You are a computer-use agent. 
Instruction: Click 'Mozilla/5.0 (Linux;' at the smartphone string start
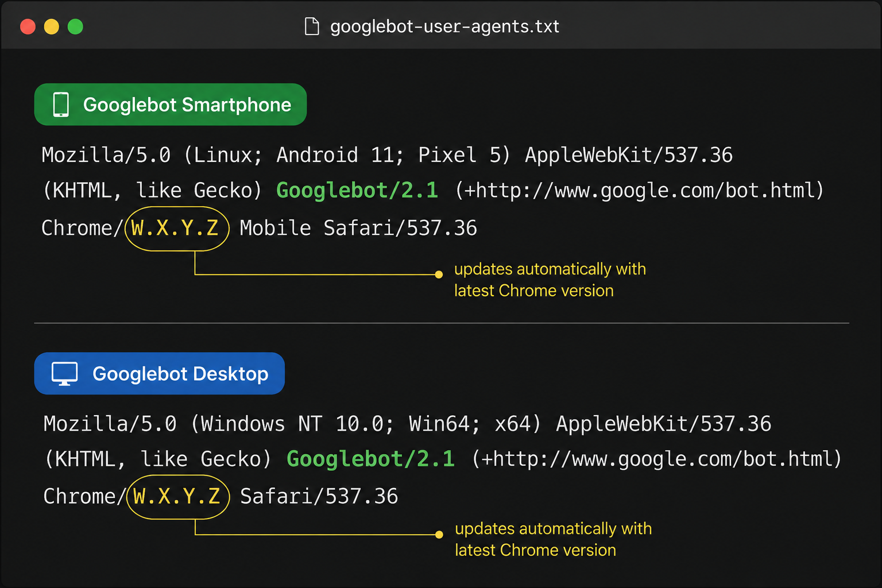click(152, 155)
